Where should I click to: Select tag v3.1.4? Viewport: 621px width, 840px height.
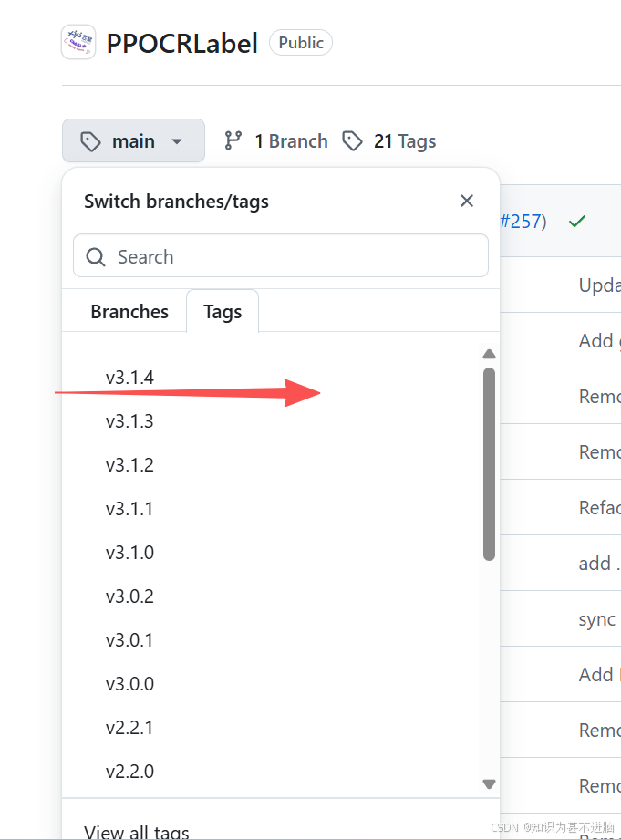click(x=129, y=378)
